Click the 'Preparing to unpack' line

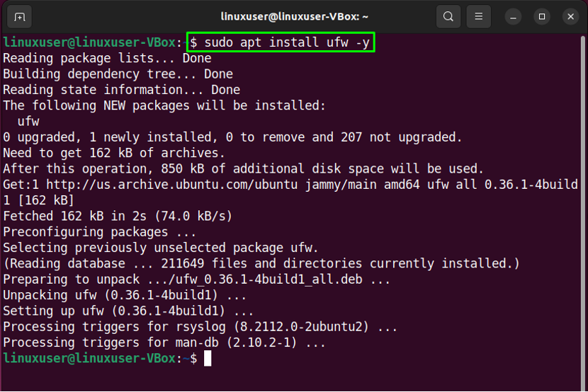[x=196, y=279]
